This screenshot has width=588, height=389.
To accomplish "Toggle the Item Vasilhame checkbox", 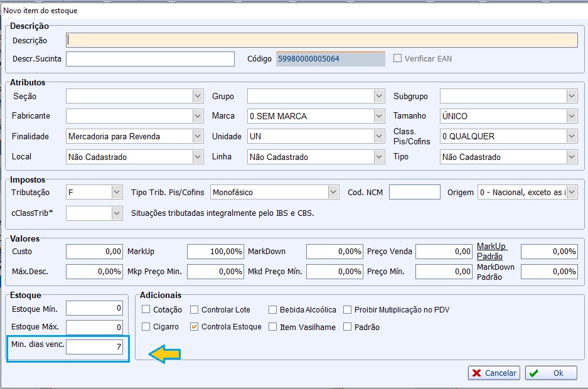I will pos(272,327).
